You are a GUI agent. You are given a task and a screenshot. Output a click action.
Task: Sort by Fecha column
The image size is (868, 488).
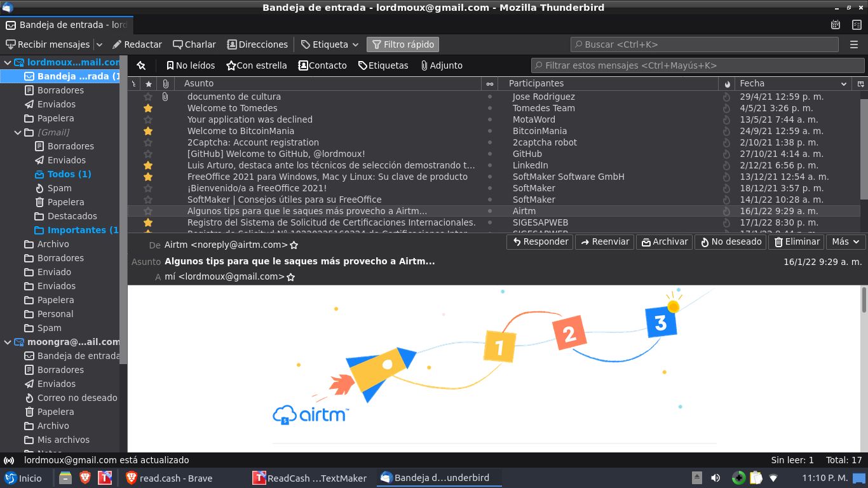tap(793, 84)
